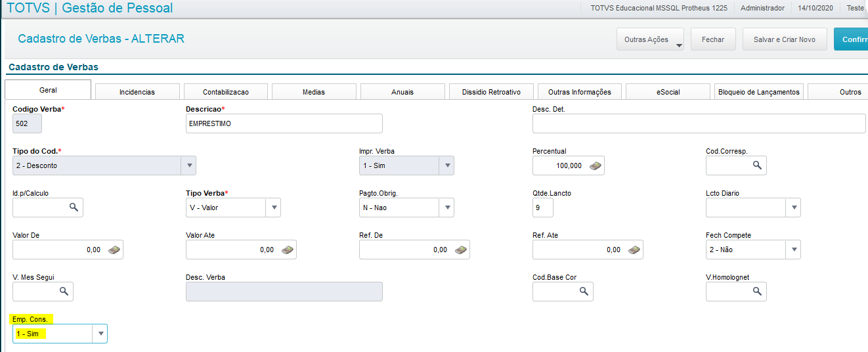This screenshot has height=352, width=868.
Task: Switch to the Dissidio Retroativo tab
Action: (491, 92)
